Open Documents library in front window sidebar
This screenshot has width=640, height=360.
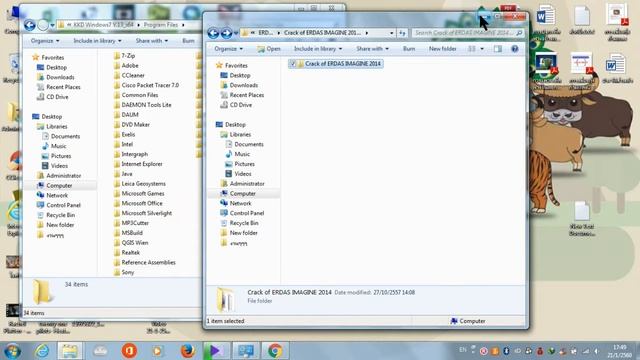(x=244, y=144)
